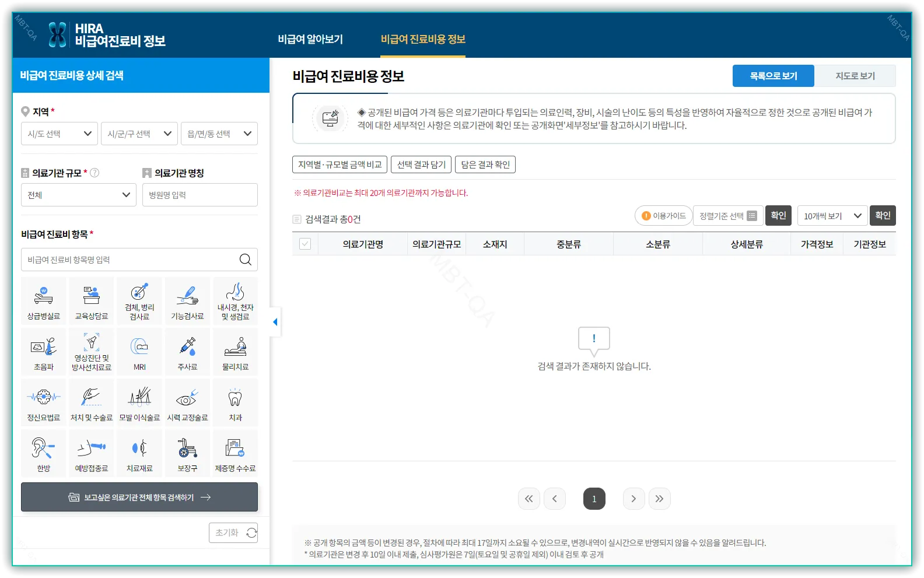Toggle the select-all checkbox in table header
This screenshot has width=924, height=578.
point(305,244)
